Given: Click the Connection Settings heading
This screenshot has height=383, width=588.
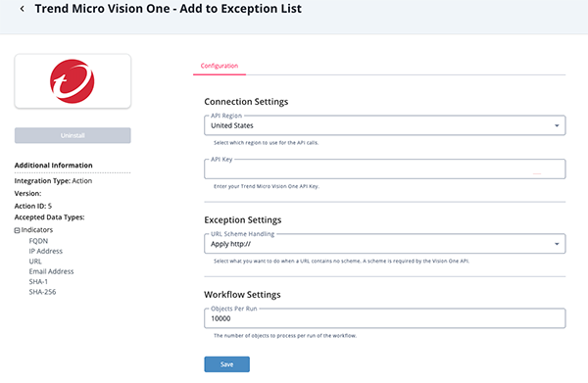Looking at the screenshot, I should coord(246,102).
